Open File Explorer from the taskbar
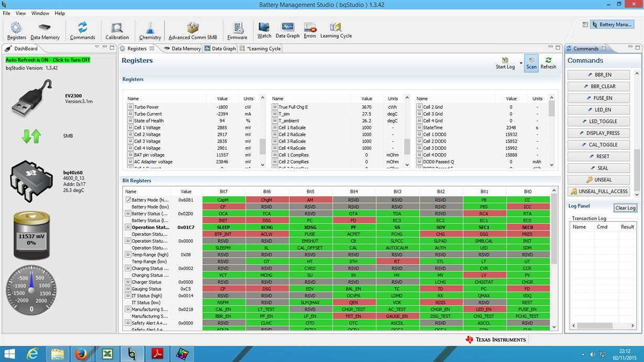The width and height of the screenshot is (644, 362). point(57,354)
